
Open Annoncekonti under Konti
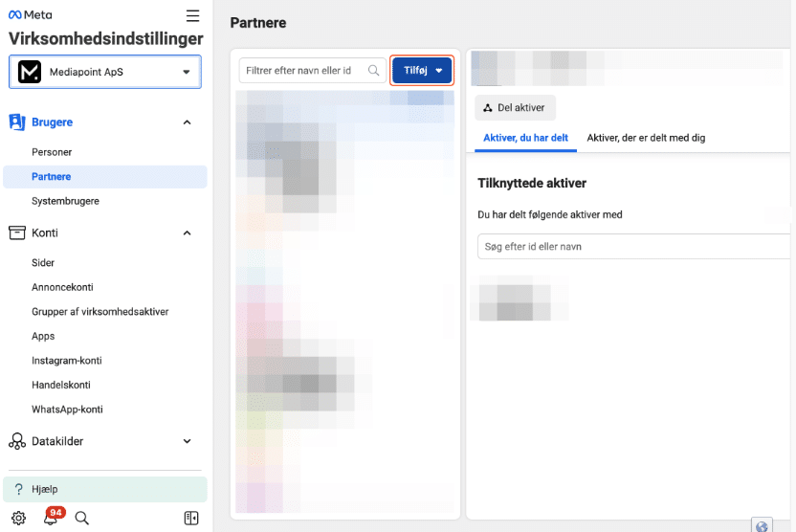pos(62,287)
